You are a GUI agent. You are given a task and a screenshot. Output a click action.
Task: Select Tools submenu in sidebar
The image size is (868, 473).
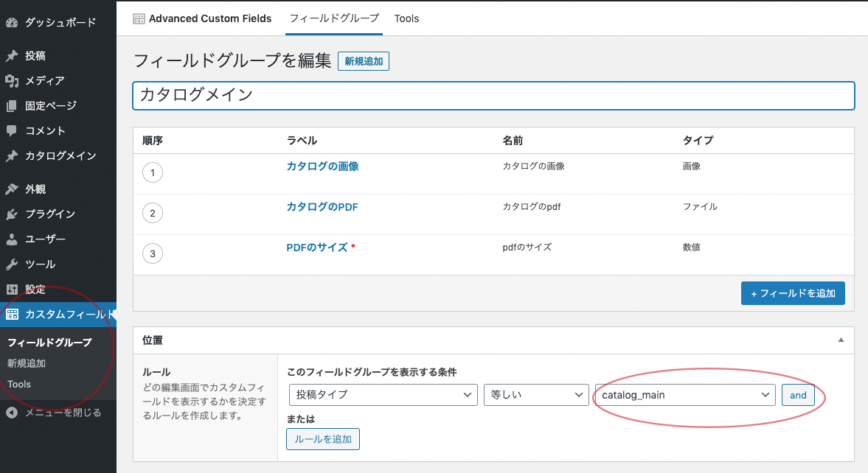pyautogui.click(x=19, y=385)
